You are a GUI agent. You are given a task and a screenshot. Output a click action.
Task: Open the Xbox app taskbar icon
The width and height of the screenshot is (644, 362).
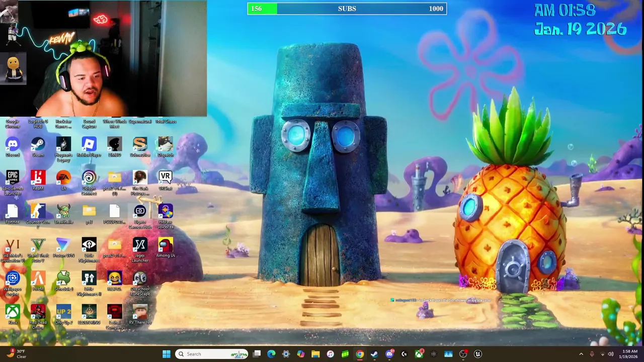tap(419, 354)
